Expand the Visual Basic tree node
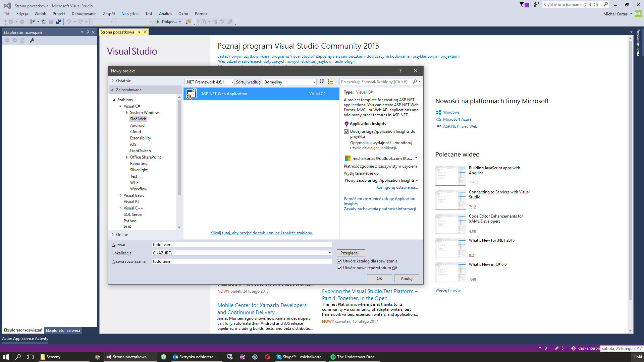644x362 pixels. 121,195
